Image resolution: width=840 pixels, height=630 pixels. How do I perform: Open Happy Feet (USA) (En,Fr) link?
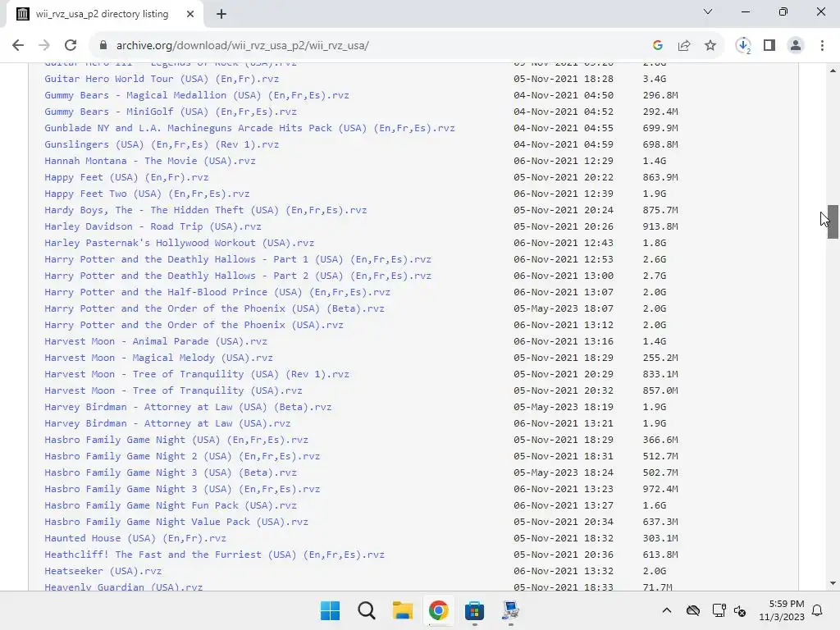[x=126, y=177]
